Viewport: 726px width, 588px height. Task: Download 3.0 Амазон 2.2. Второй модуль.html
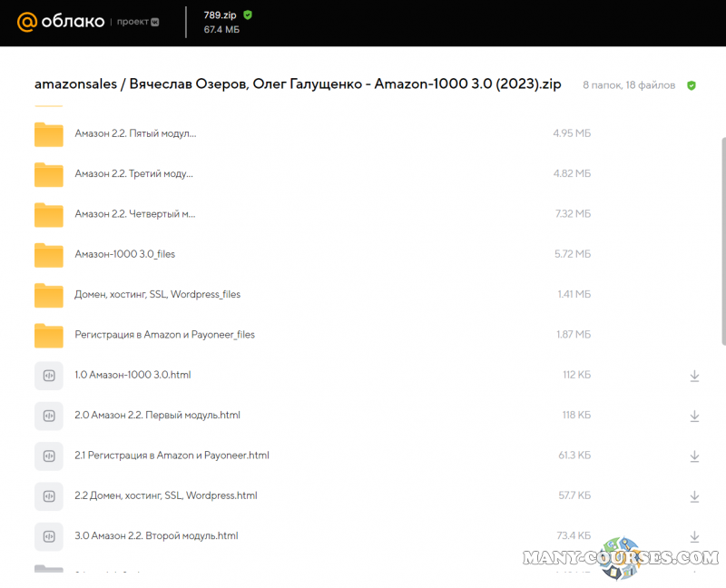pyautogui.click(x=694, y=536)
